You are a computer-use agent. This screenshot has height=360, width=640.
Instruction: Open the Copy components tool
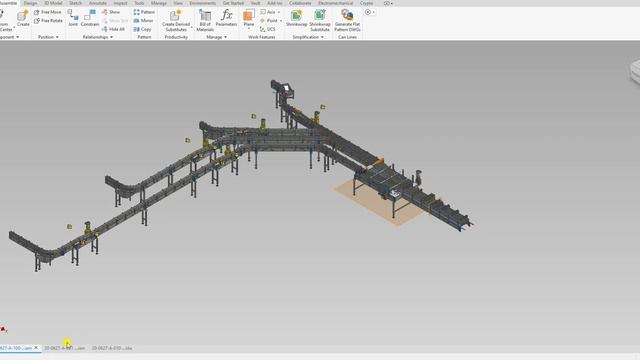142,29
